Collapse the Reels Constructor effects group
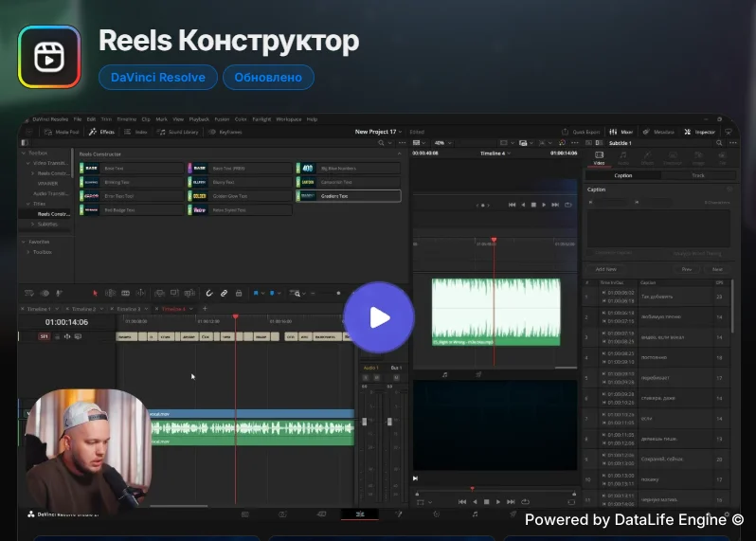This screenshot has height=541, width=756. tap(399, 153)
